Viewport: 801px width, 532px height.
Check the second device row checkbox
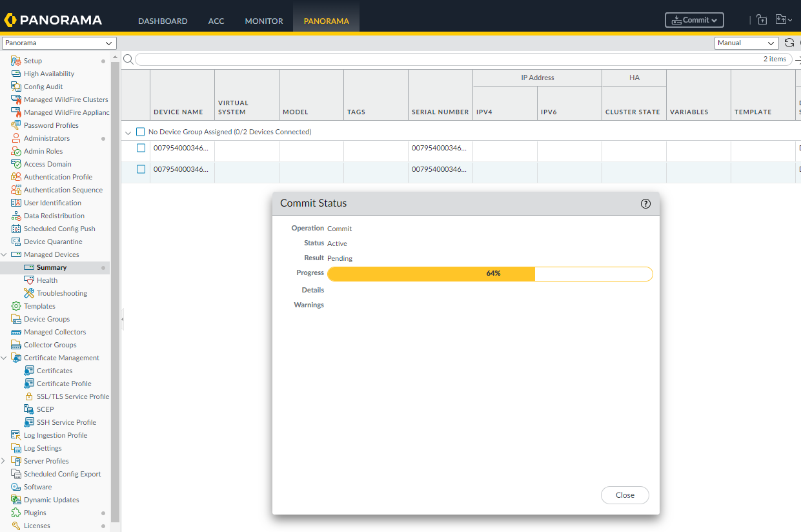pos(141,169)
